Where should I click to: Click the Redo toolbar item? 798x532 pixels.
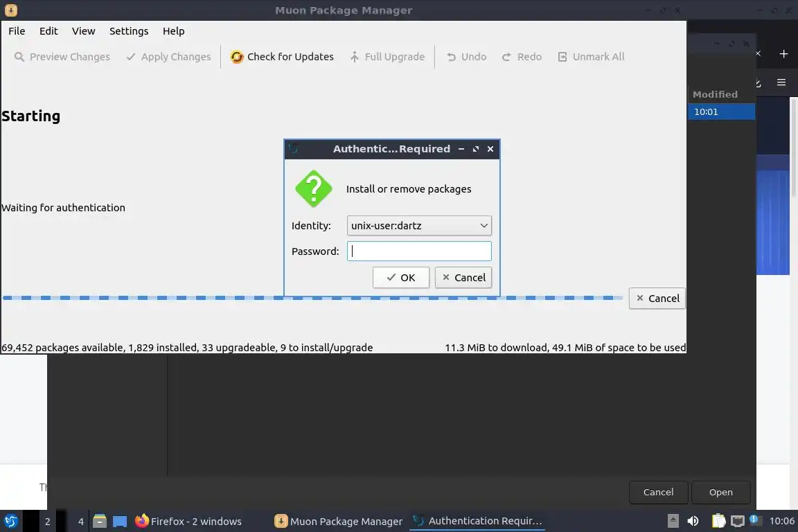(522, 57)
